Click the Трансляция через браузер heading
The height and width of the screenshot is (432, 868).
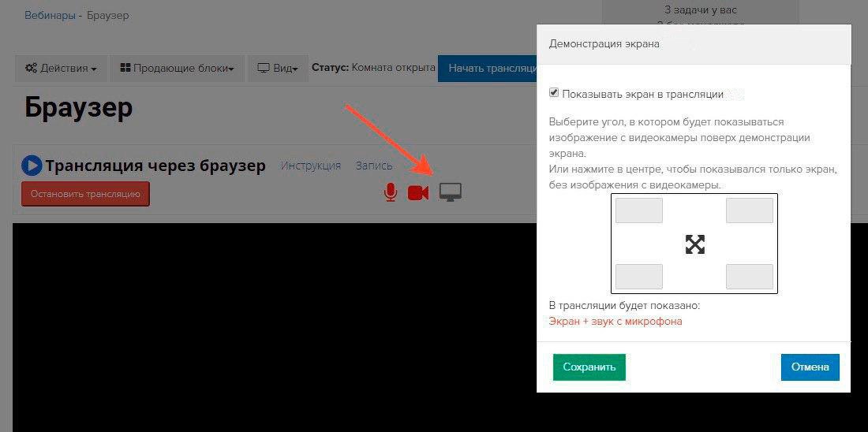(155, 166)
